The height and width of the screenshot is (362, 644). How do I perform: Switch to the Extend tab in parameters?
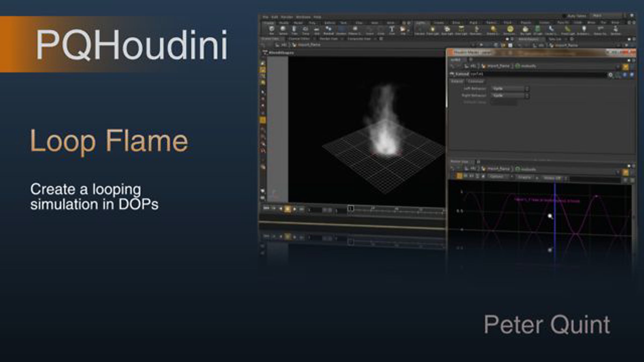[x=457, y=81]
